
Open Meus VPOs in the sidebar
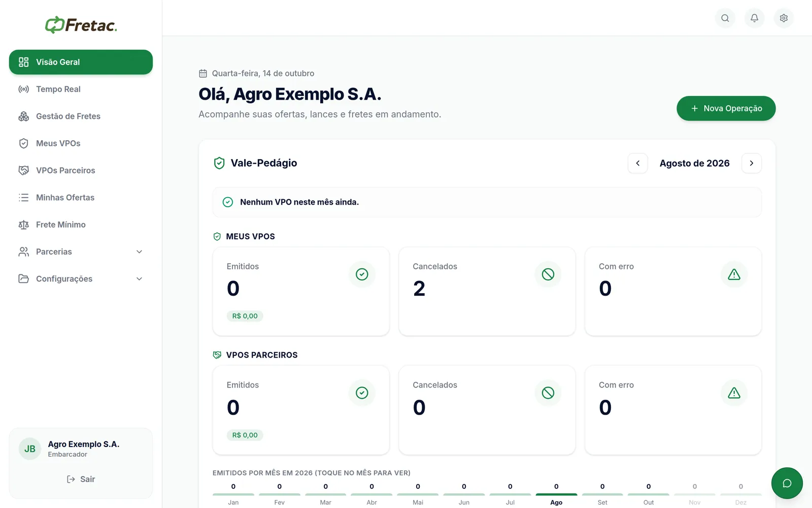81,143
